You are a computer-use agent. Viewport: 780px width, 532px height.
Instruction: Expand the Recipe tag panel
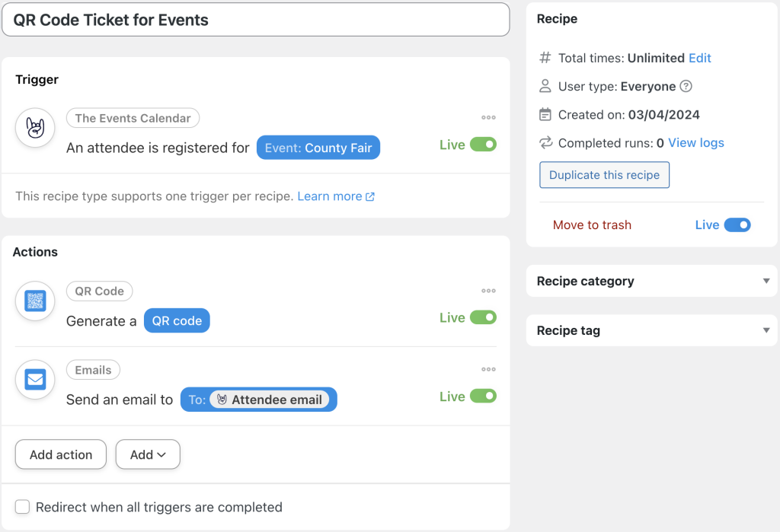[766, 330]
